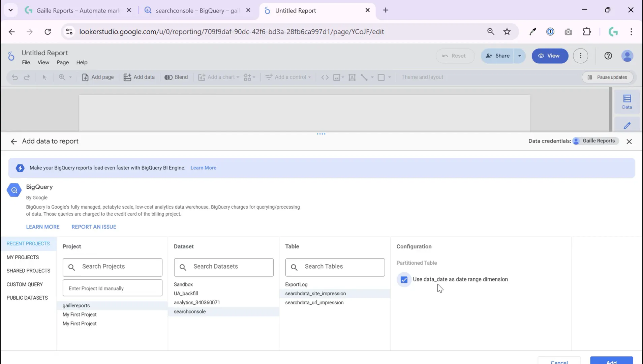Screen dimensions: 643x364
Task: Click the blue View button
Action: point(550,56)
